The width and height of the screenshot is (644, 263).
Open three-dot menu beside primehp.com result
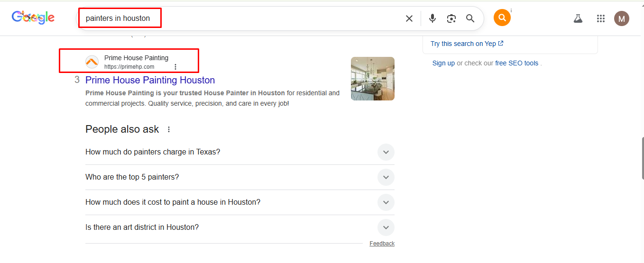(175, 67)
